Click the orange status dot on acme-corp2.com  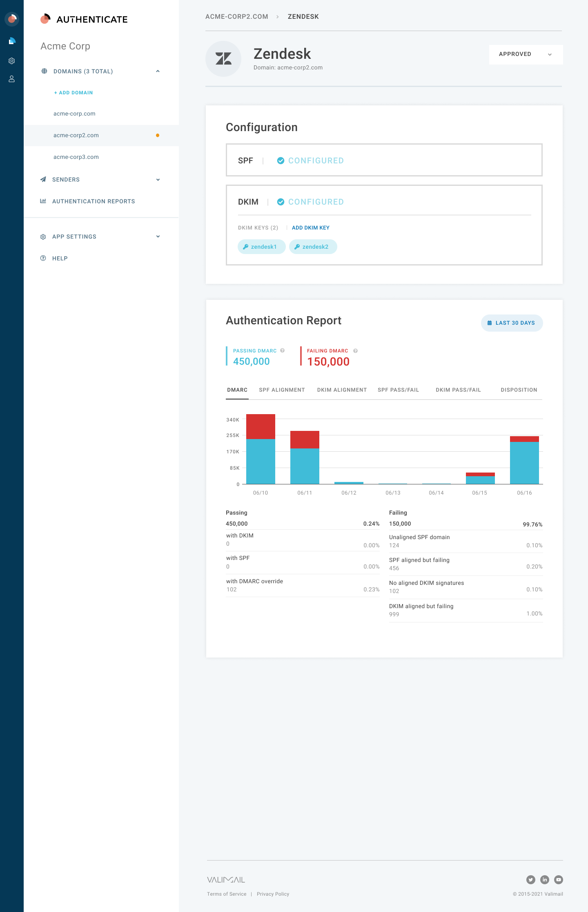[158, 135]
